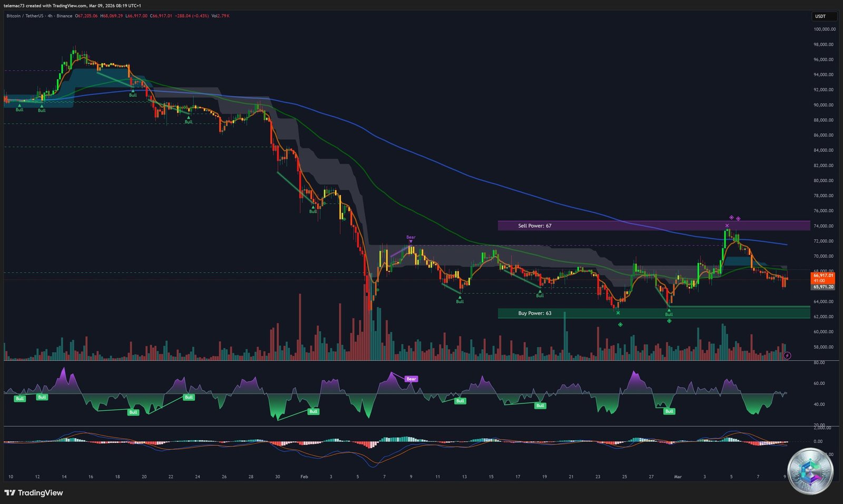Click the Feb label on the time axis
This screenshot has height=504, width=843.
303,476
